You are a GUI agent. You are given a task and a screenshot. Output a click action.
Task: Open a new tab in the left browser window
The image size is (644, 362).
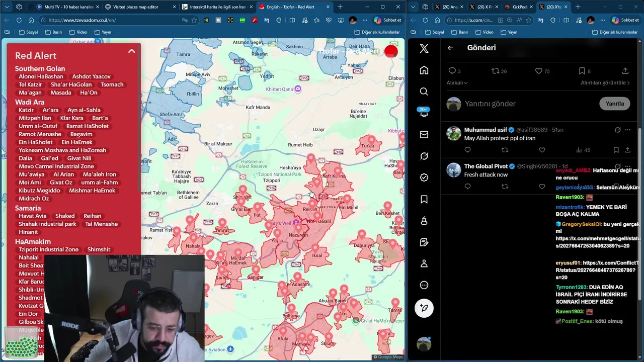point(340,7)
